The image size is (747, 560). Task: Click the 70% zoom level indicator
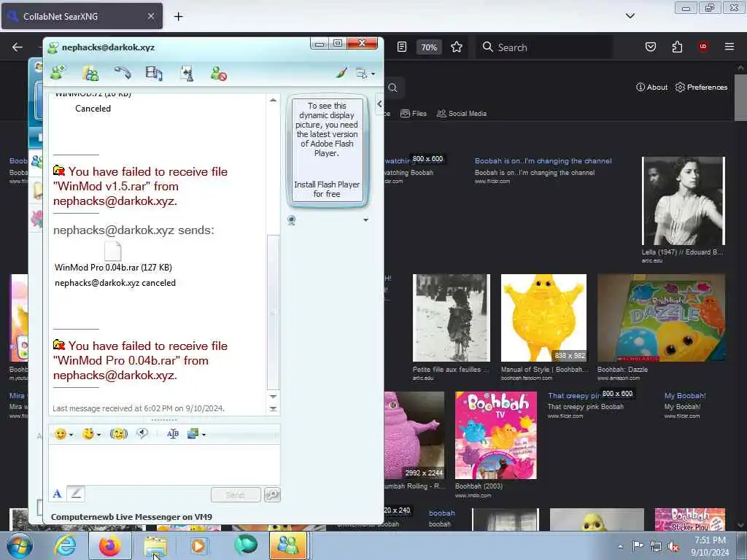(x=429, y=47)
